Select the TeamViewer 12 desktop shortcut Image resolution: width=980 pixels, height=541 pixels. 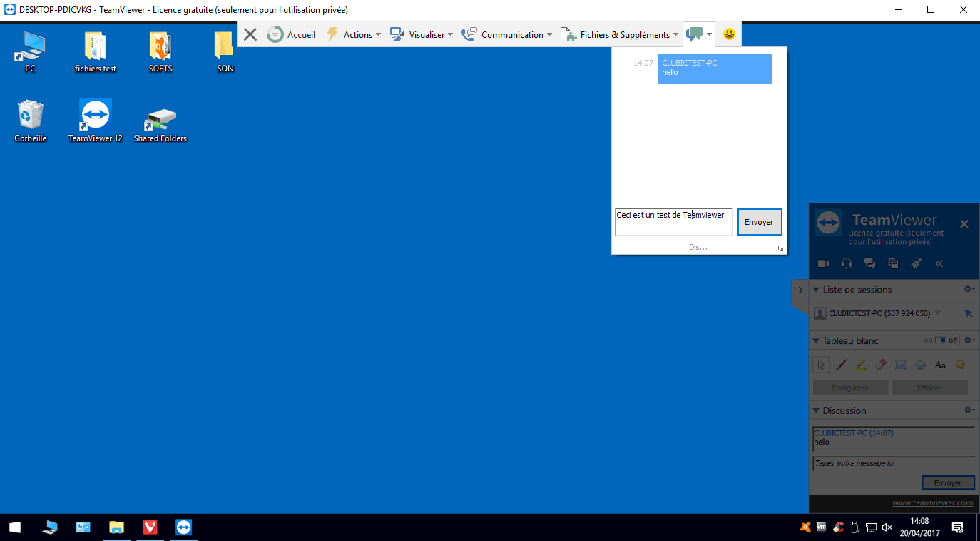click(x=96, y=121)
